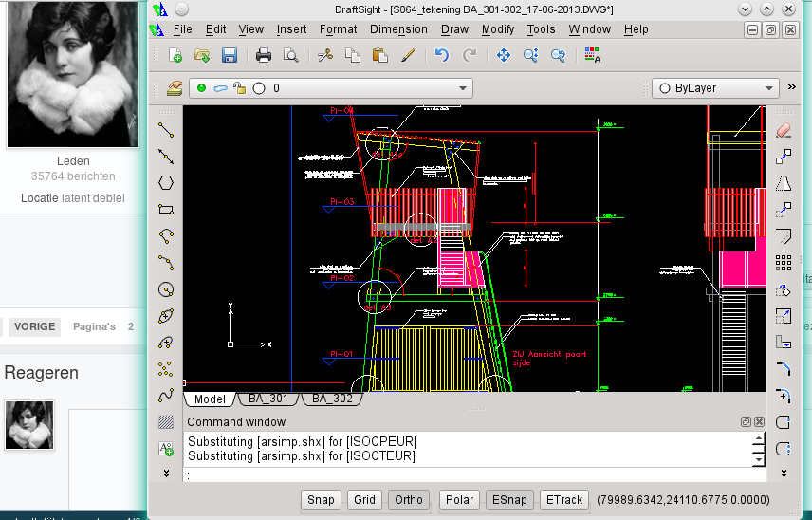Expand the modify toolbar overflow arrows
The height and width of the screenshot is (520, 812).
pos(784,473)
